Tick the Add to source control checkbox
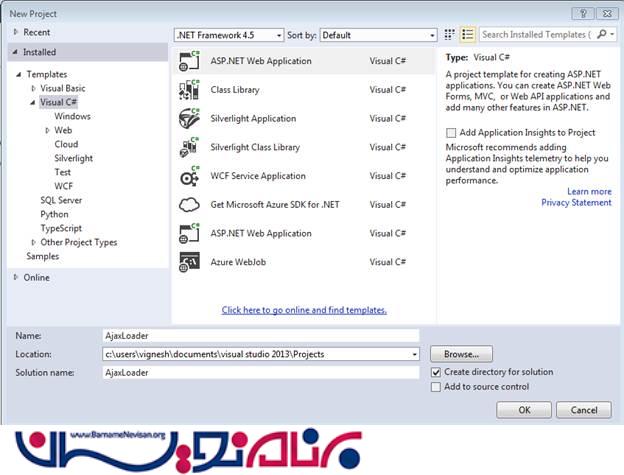 (435, 387)
